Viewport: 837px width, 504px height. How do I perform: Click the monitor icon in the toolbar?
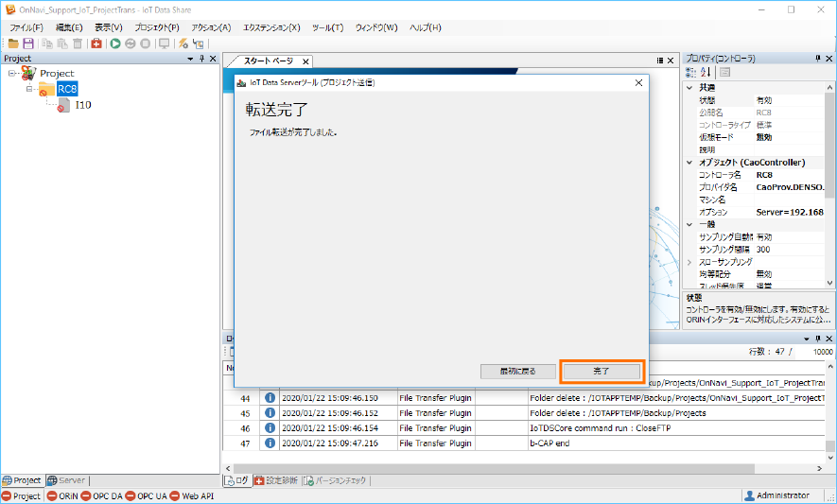point(164,43)
